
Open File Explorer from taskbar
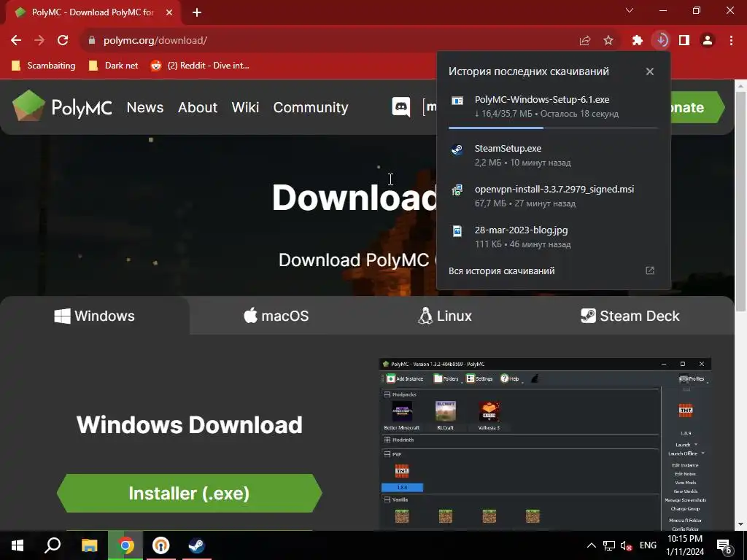pos(89,545)
